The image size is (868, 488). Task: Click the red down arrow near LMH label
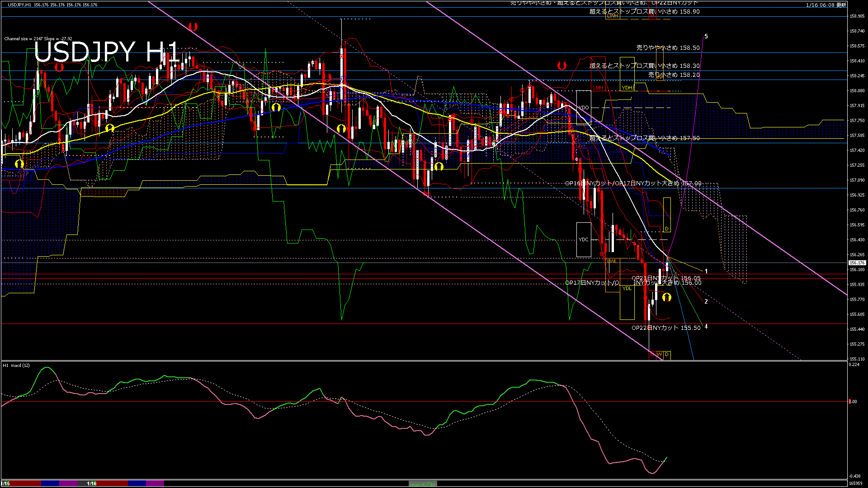click(x=562, y=66)
